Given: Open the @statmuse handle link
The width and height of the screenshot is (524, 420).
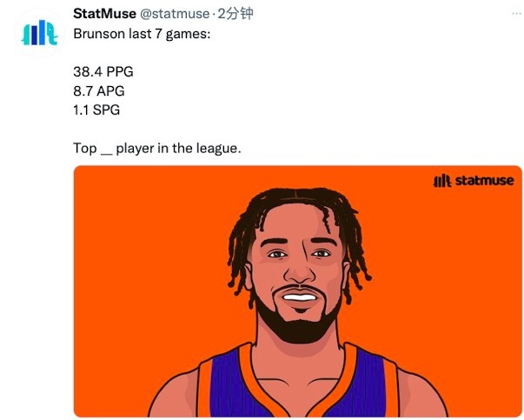Looking at the screenshot, I should point(175,14).
